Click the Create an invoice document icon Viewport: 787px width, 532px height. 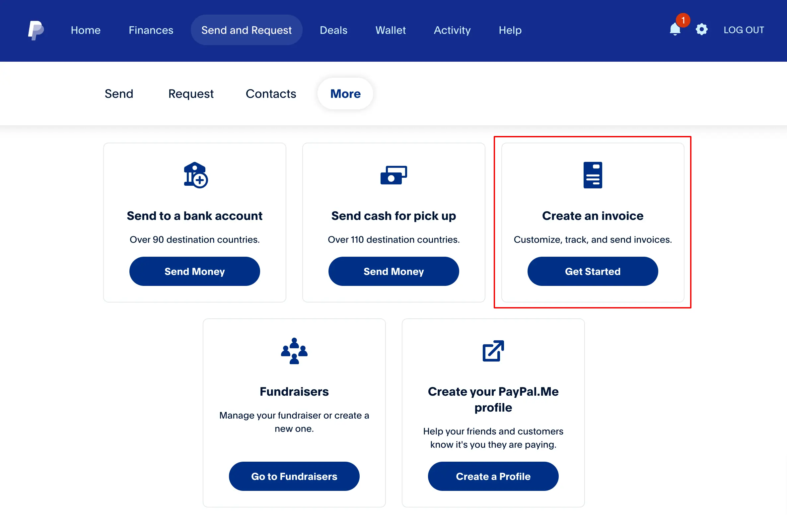pyautogui.click(x=592, y=174)
